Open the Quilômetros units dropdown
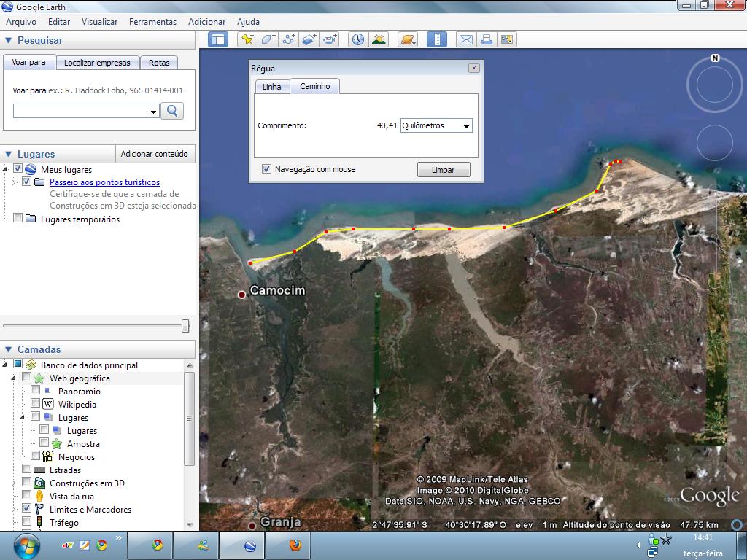 (x=436, y=125)
